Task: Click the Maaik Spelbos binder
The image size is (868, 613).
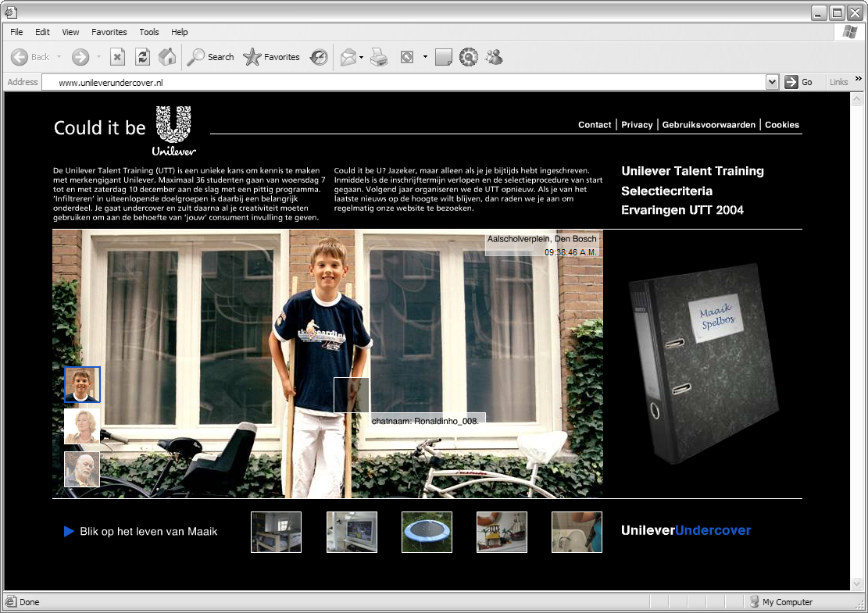Action: pos(704,364)
